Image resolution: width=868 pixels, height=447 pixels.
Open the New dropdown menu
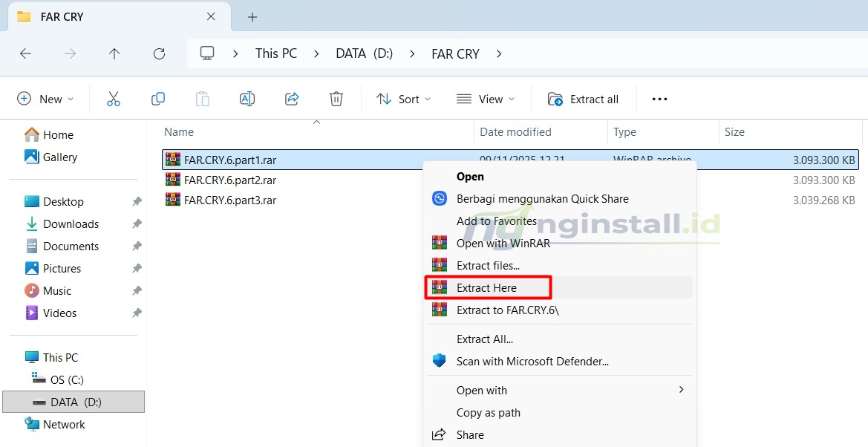click(x=45, y=99)
